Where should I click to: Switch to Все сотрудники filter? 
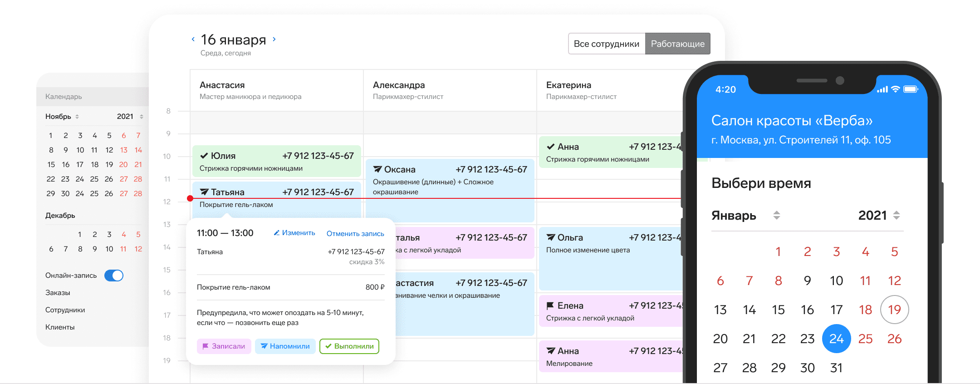[606, 44]
